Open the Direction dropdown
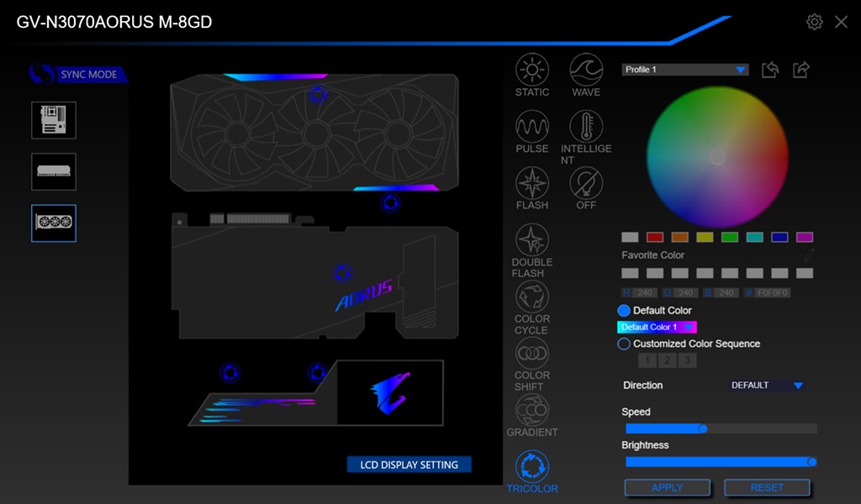 767,386
